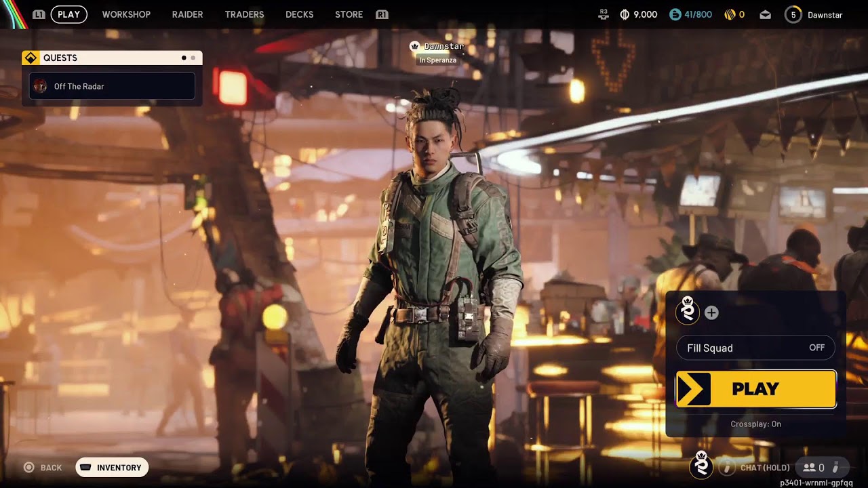Click the Off The Radar quest portrait icon

(40, 86)
